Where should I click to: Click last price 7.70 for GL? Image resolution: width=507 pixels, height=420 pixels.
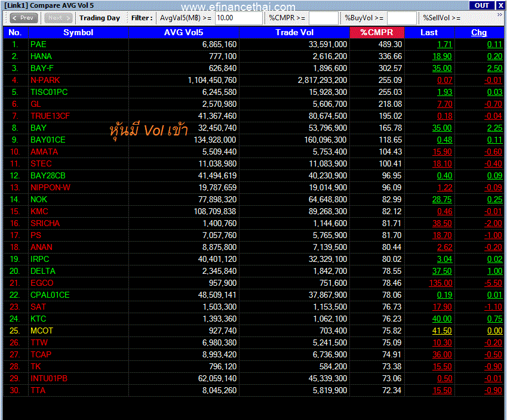[444, 104]
